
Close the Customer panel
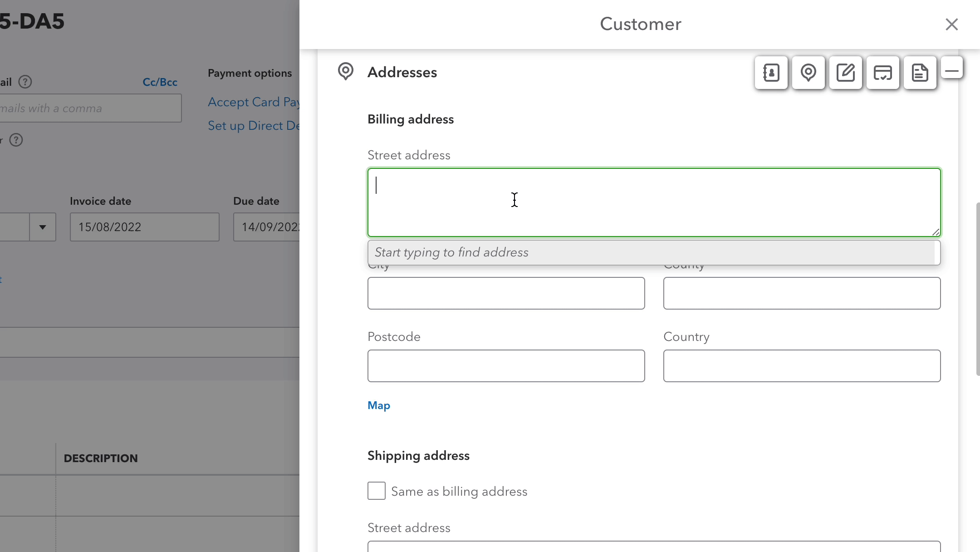[951, 24]
